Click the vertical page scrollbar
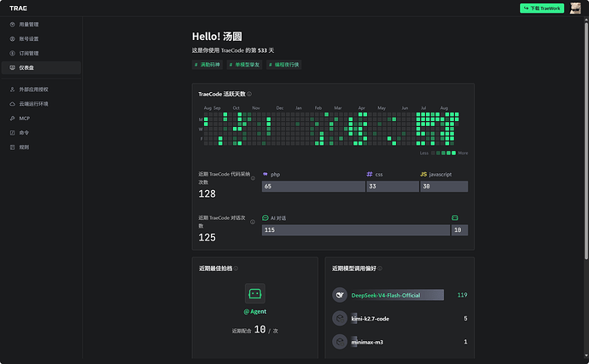Viewport: 589px width, 364px height. tap(586, 141)
